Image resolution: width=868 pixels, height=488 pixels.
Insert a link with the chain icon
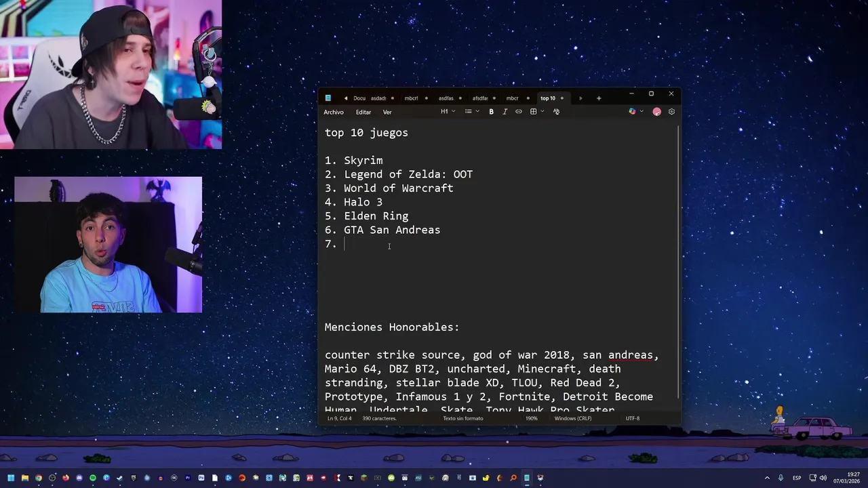pos(519,112)
